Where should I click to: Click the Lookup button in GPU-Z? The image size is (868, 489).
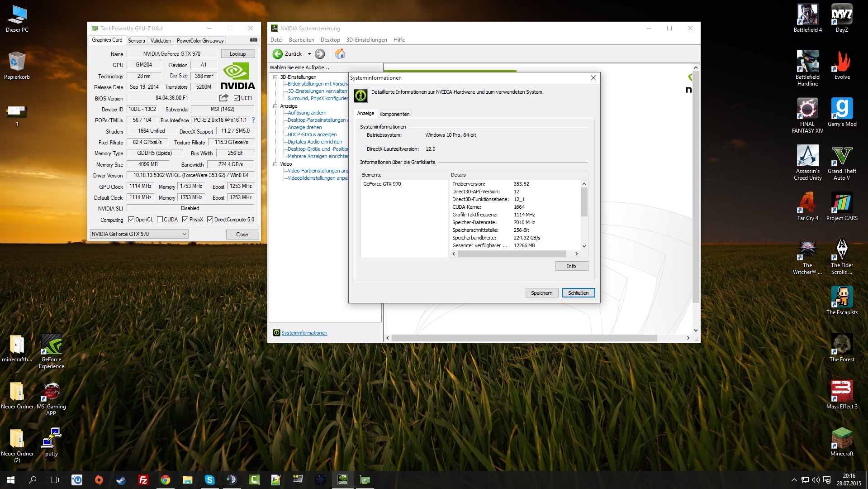pyautogui.click(x=238, y=54)
